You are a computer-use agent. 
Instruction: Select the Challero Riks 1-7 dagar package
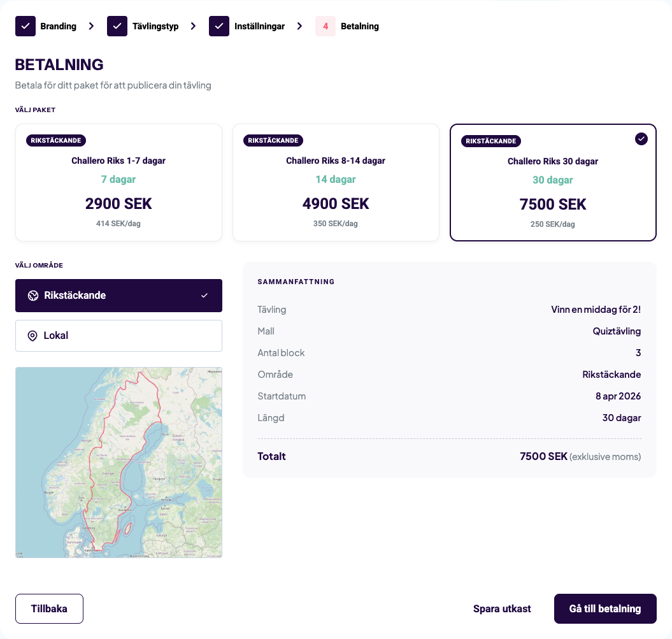pos(118,182)
